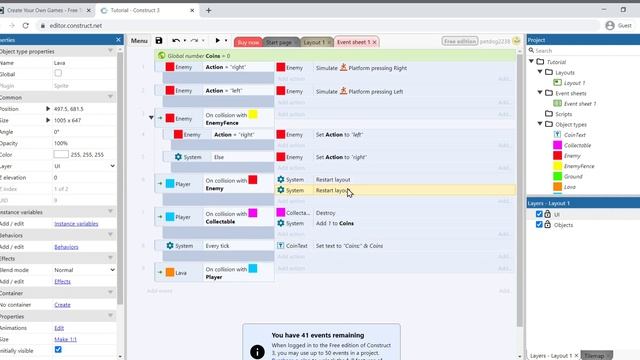Screen dimensions: 640x360
Task: Switch to the Layout 1 tab
Action: 314,42
